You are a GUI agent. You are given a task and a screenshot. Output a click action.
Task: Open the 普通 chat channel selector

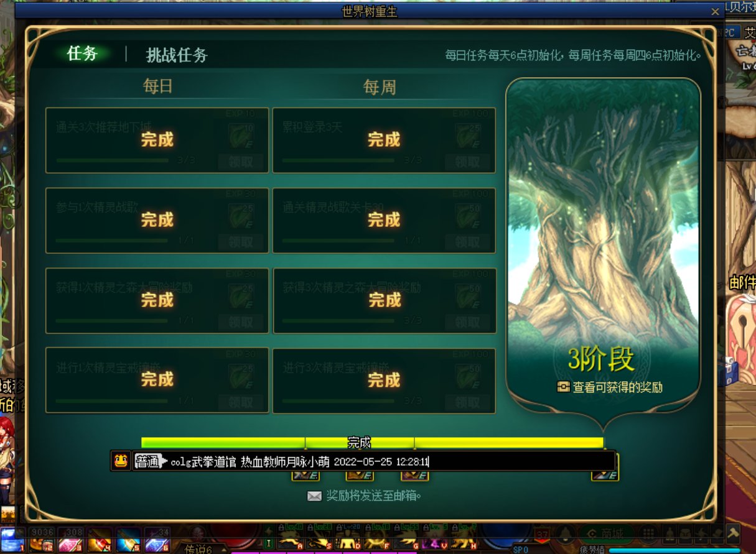point(150,461)
